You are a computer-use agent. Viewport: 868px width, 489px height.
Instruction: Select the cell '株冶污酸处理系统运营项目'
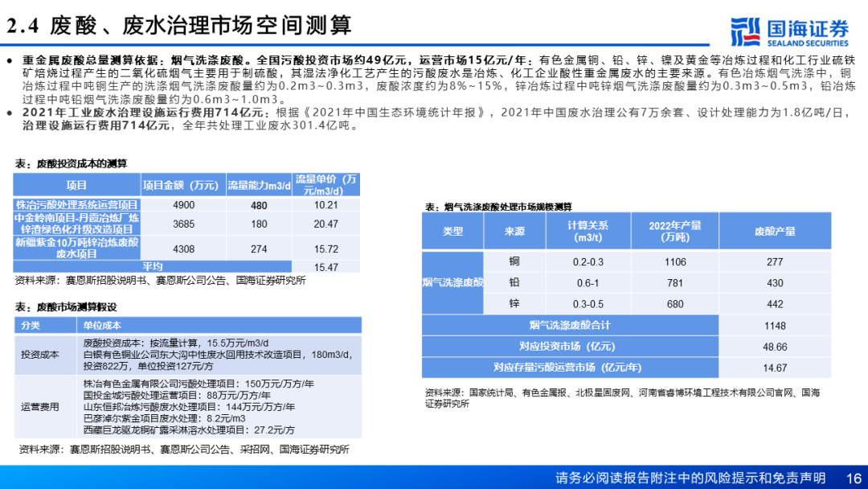[x=76, y=205]
